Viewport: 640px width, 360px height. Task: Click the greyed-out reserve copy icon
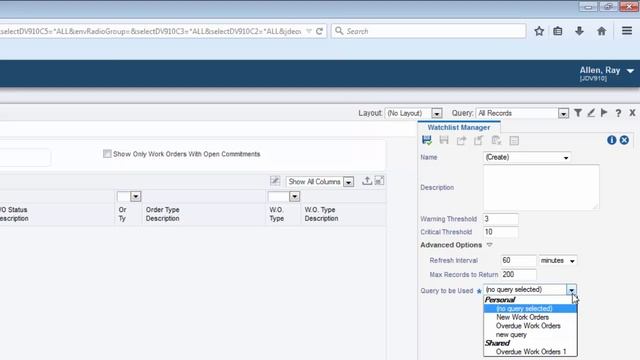tap(496, 140)
